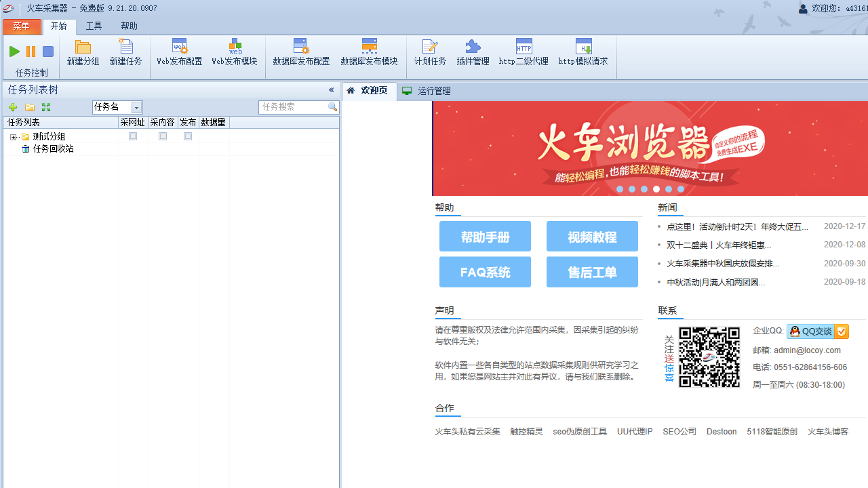Click the 帮助手册 button

(485, 237)
